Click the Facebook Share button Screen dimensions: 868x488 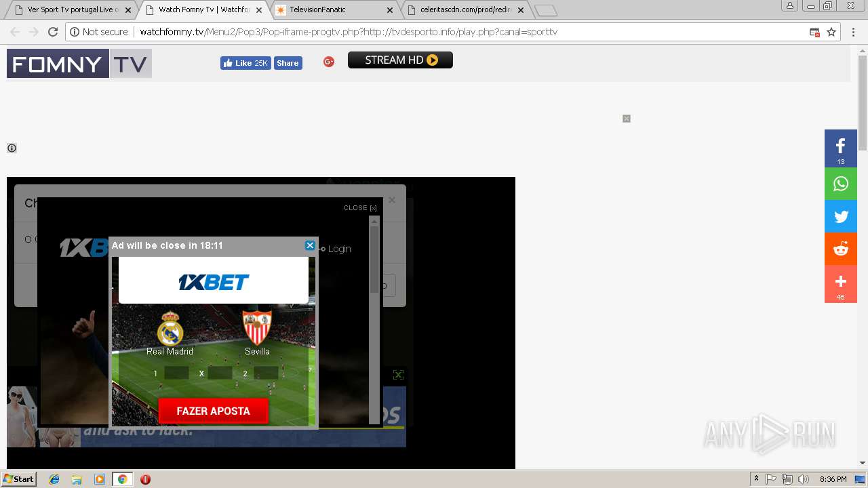[288, 63]
